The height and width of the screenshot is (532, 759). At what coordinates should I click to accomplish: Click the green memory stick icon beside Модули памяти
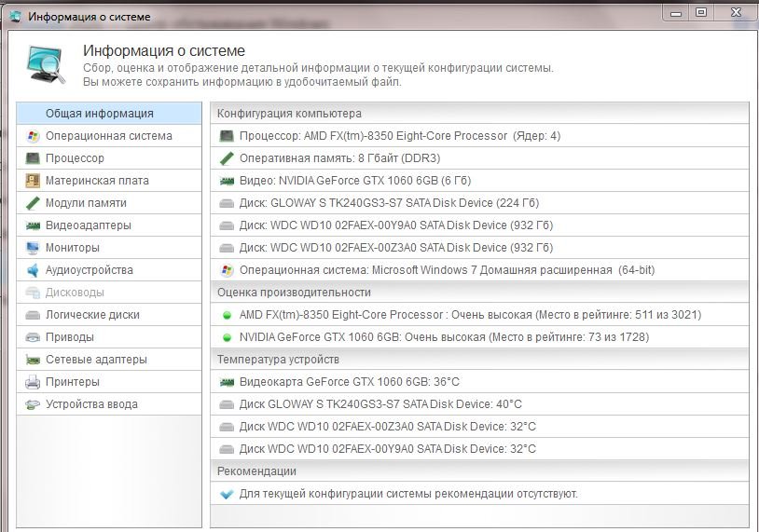coord(33,202)
